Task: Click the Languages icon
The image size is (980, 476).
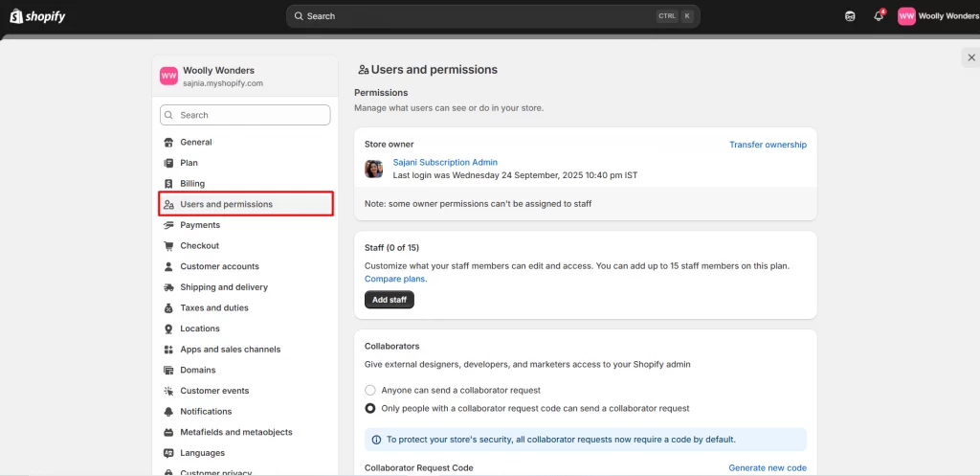Action: [168, 453]
